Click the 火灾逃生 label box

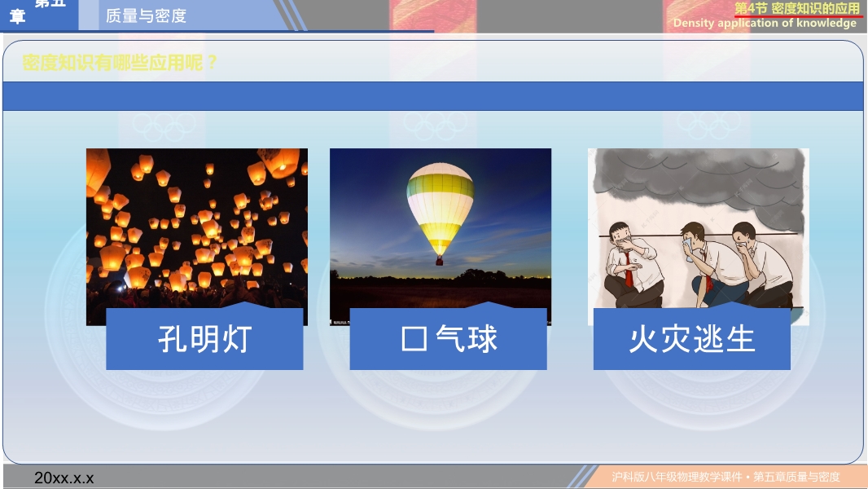(691, 338)
